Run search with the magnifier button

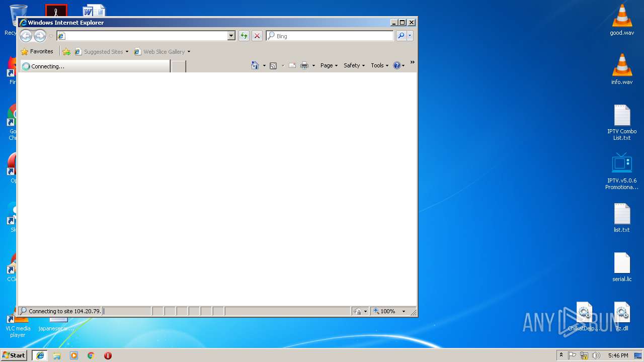[401, 36]
